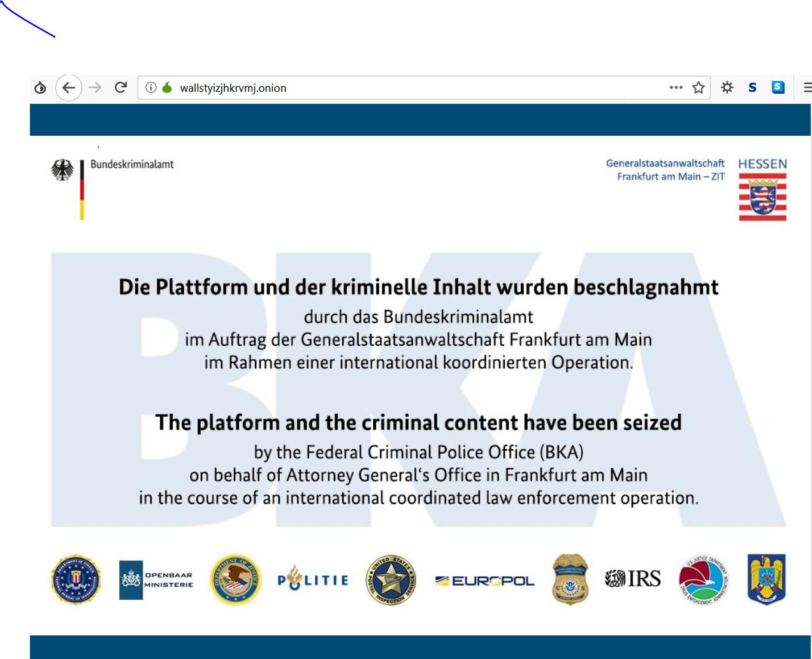Show site information icon in address bar
This screenshot has width=812, height=659.
tap(151, 87)
